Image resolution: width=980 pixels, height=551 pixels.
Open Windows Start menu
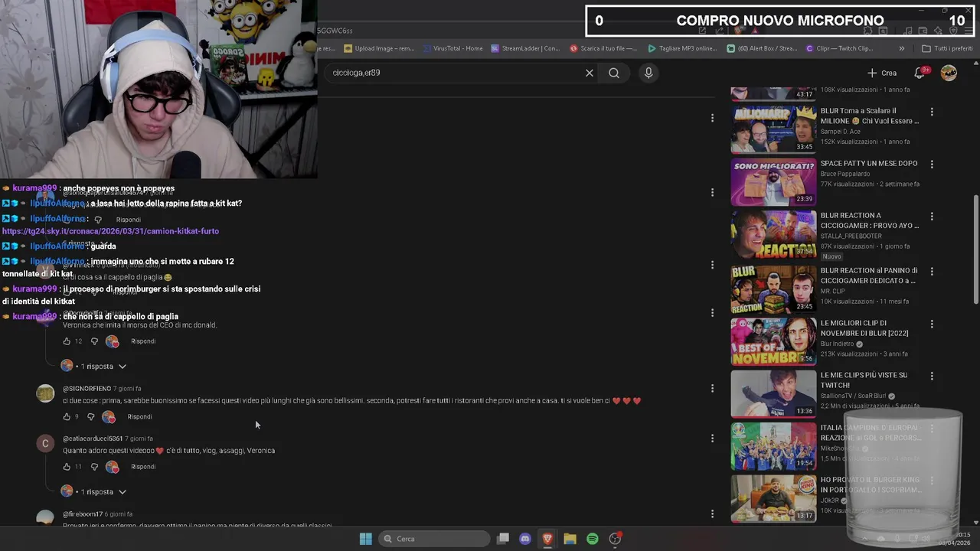(366, 539)
